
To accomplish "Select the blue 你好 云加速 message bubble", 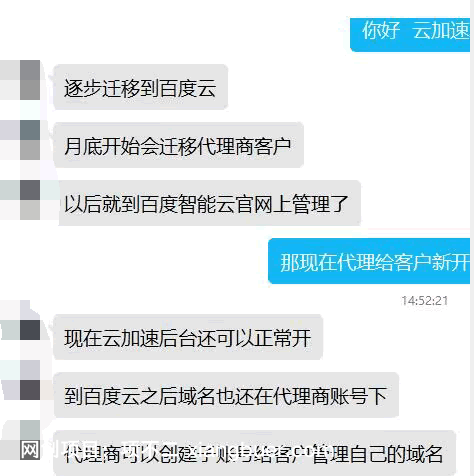I will (410, 35).
